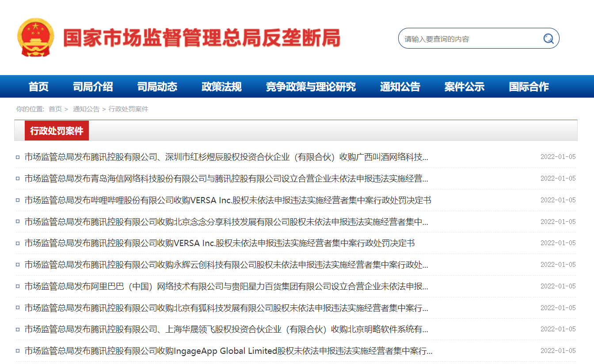Click the date beside 永辉云创 notice
Image resolution: width=594 pixels, height=364 pixels.
tap(558, 265)
